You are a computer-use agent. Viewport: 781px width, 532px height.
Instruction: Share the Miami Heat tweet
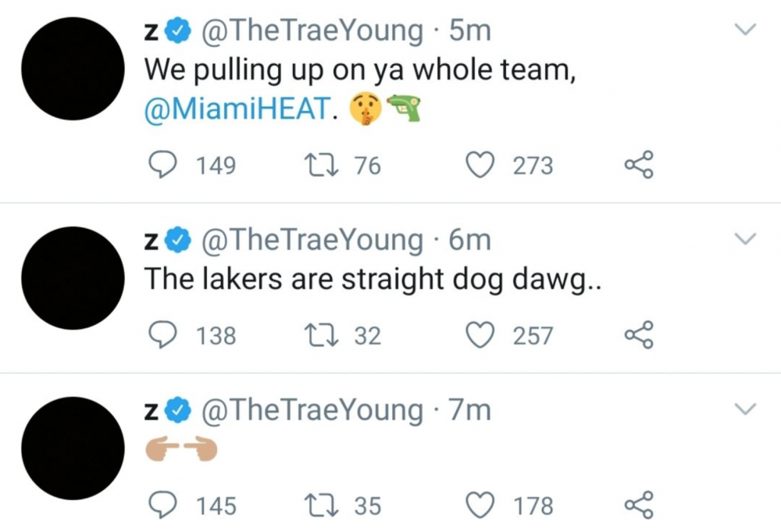coord(639,165)
